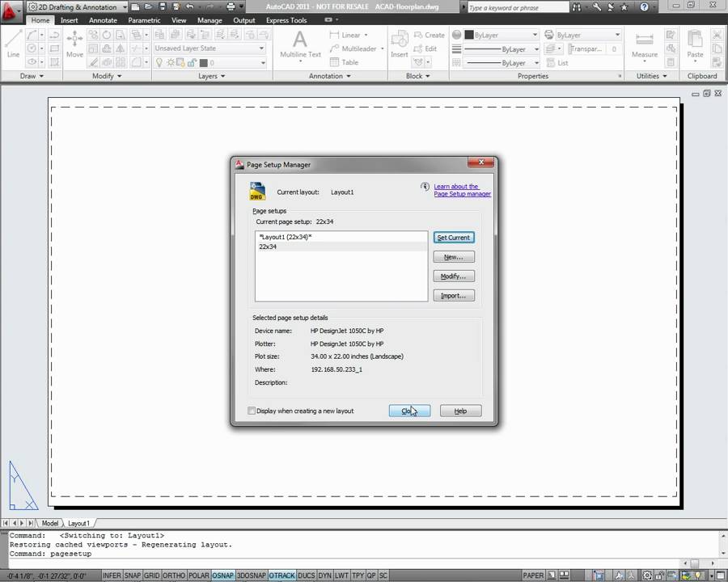728x582 pixels.
Task: Toggle ORTHO mode in status bar
Action: coord(174,576)
